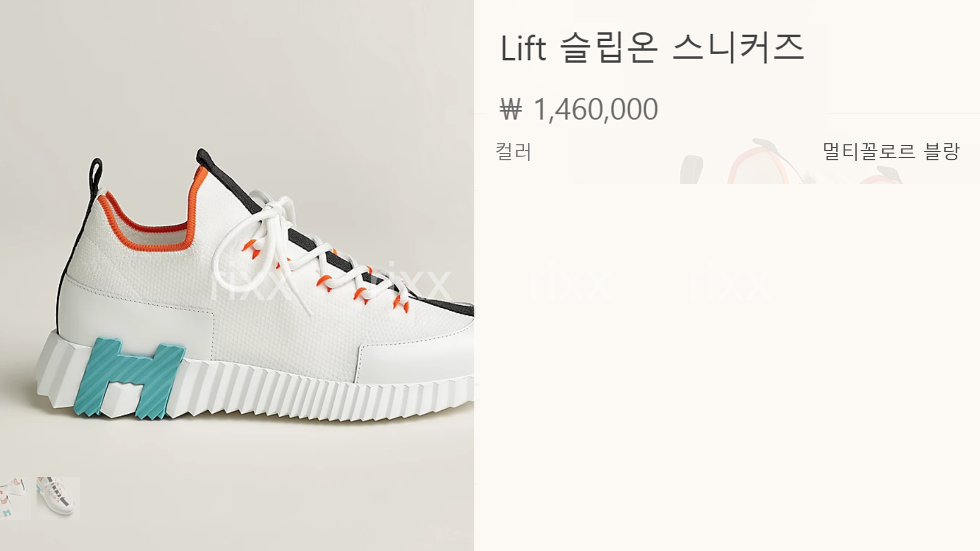
Task: Open the second shoe thumbnail showing top view
Action: [58, 498]
